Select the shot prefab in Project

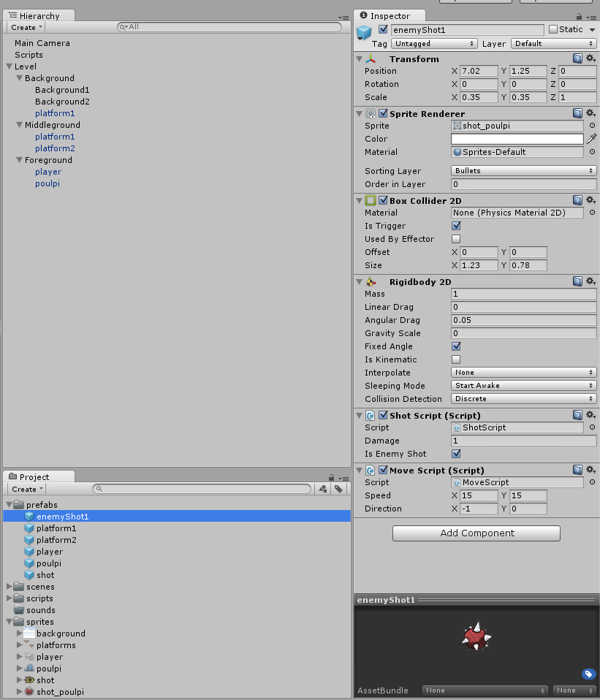coord(45,575)
